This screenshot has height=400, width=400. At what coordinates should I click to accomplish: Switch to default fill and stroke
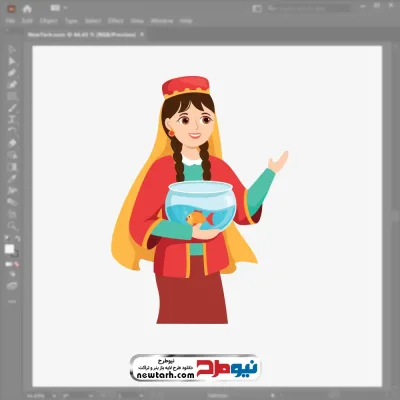(7, 238)
